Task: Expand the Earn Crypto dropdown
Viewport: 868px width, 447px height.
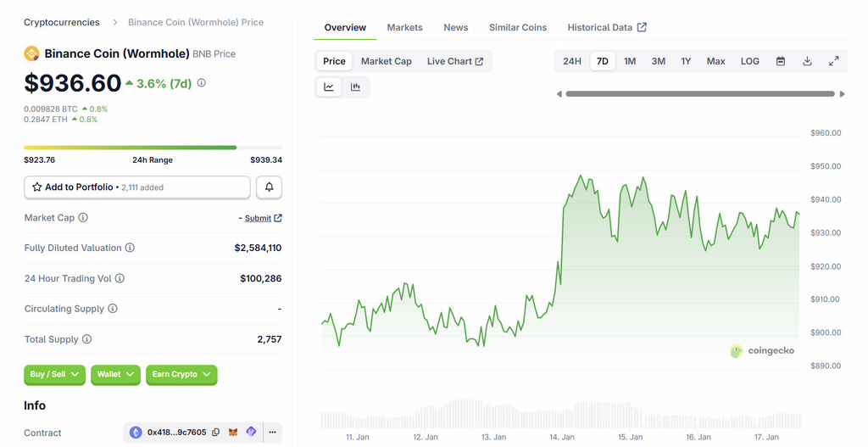Action: point(181,374)
